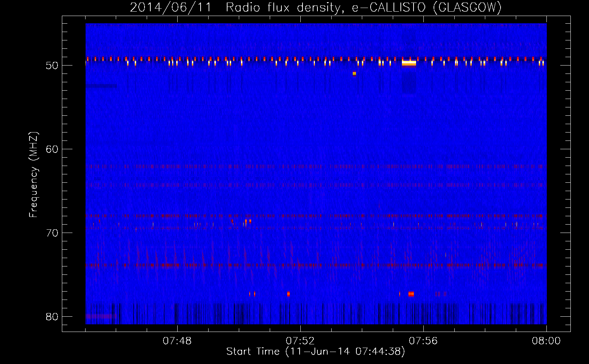Click the 'Frequency (MHZ)' axis label
This screenshot has height=364, width=589.
coord(33,175)
